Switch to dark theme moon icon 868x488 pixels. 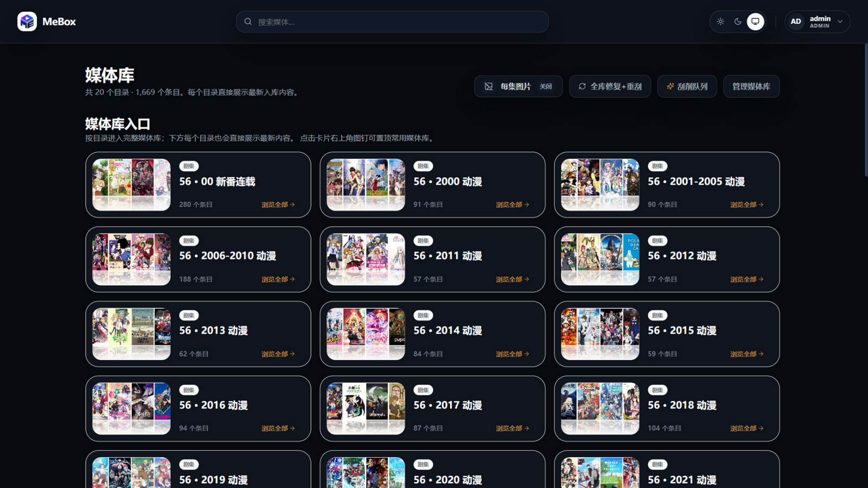click(738, 22)
